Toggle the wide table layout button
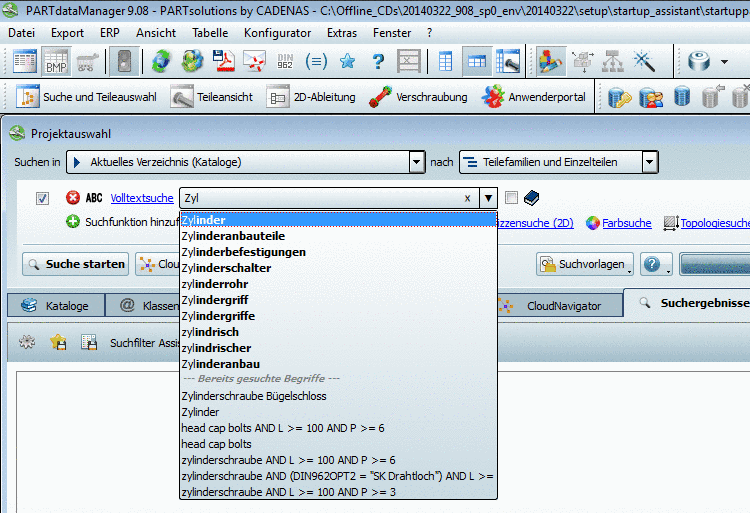The image size is (750, 513). pyautogui.click(x=476, y=62)
